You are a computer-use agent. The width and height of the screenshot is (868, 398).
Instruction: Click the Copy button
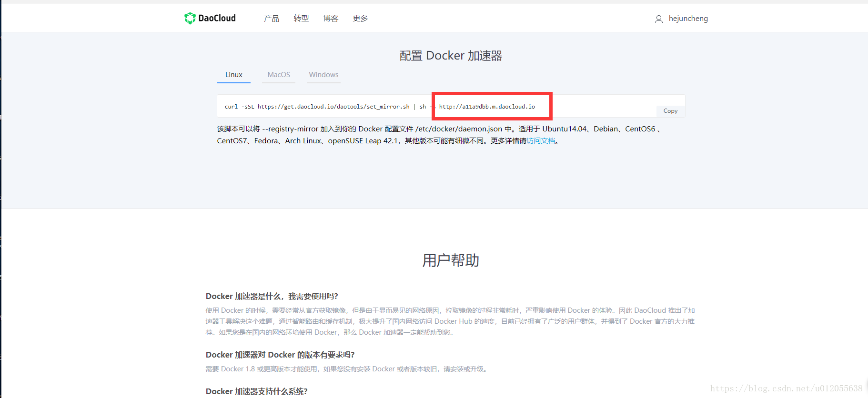pyautogui.click(x=670, y=111)
